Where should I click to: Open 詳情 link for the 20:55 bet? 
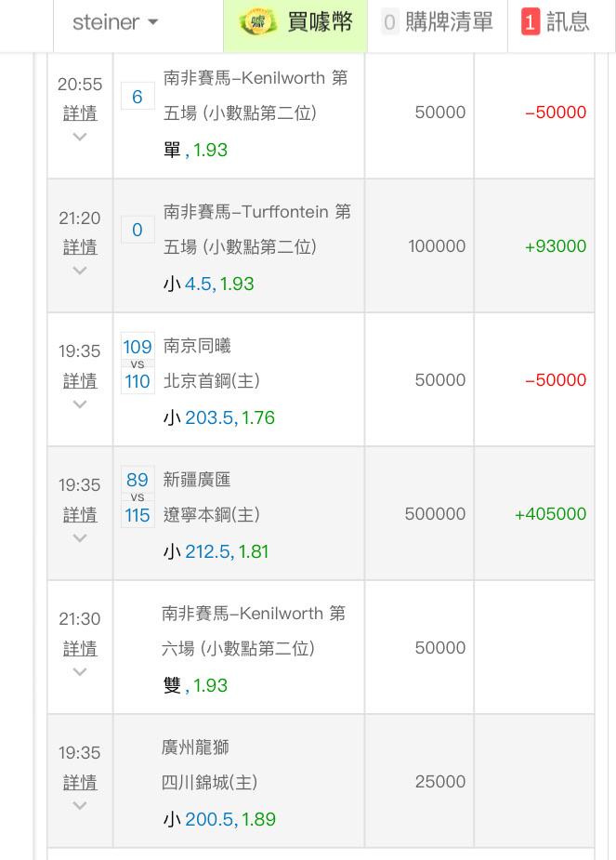pos(80,113)
